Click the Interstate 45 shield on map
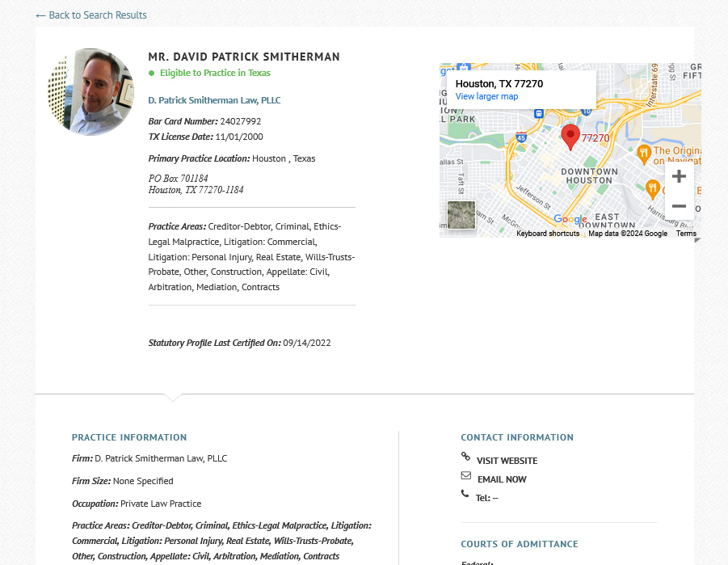This screenshot has width=728, height=565. point(521,137)
